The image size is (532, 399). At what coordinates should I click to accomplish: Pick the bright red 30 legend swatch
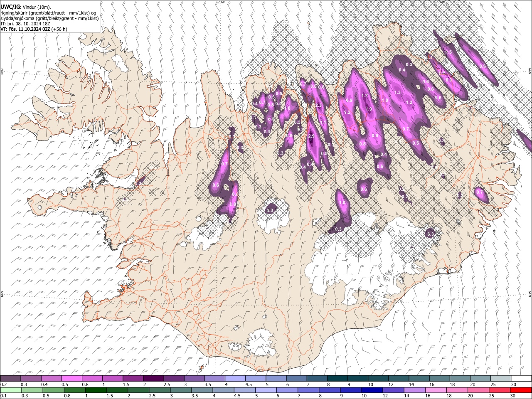pyautogui.click(x=521, y=390)
